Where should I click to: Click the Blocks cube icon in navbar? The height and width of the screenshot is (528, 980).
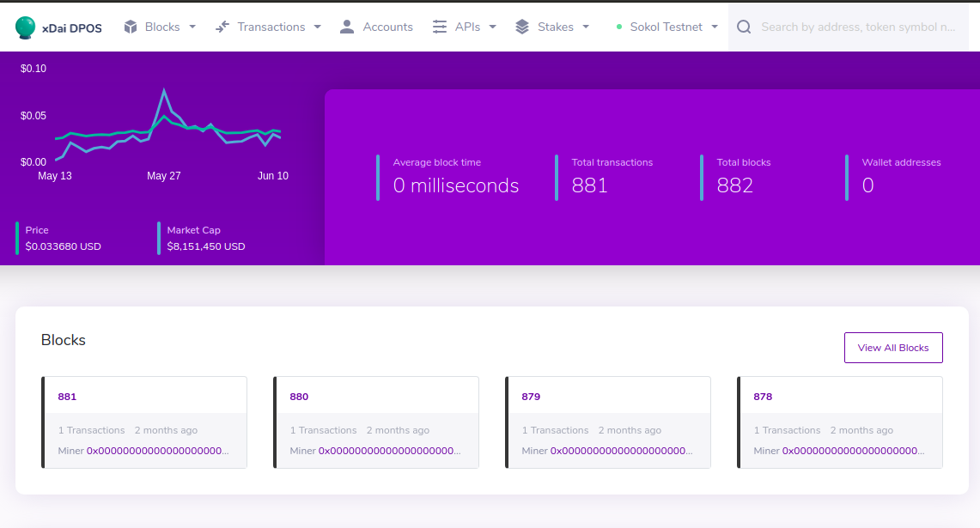click(131, 27)
